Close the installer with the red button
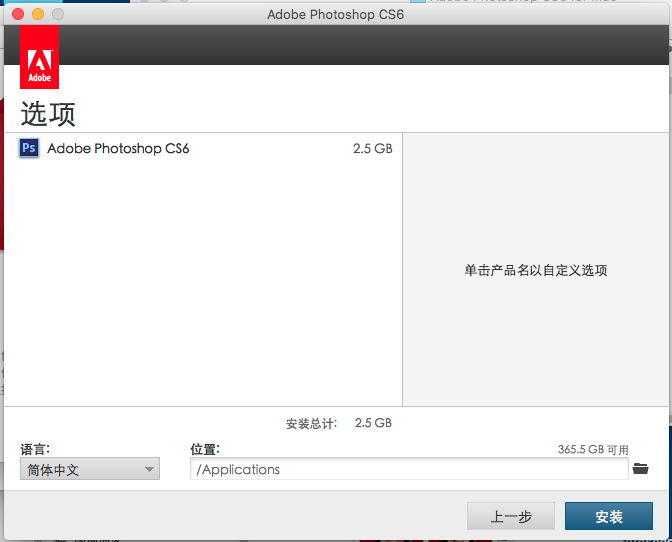Image resolution: width=672 pixels, height=542 pixels. (18, 14)
